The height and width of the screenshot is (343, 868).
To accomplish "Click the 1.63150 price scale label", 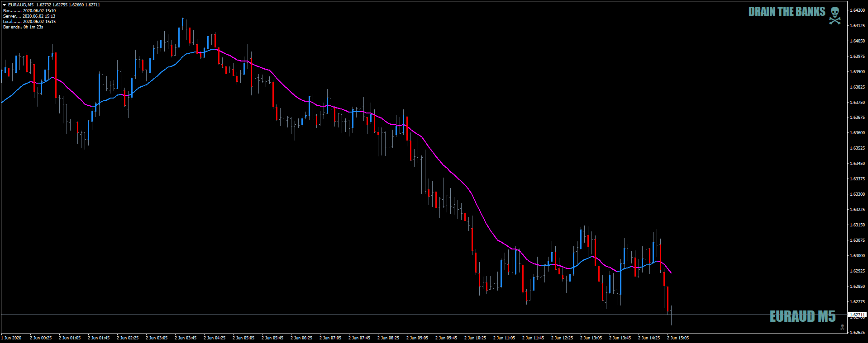I will [857, 225].
